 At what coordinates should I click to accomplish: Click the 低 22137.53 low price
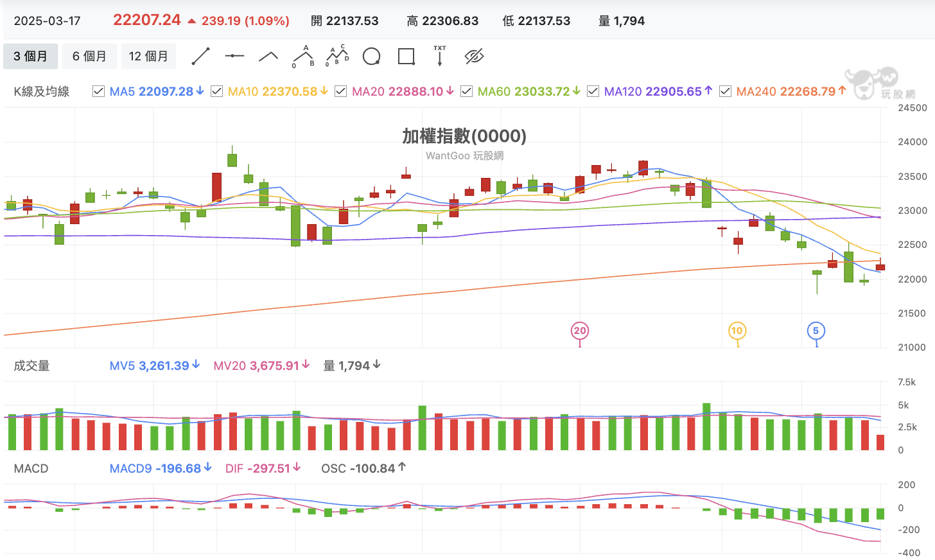(537, 21)
